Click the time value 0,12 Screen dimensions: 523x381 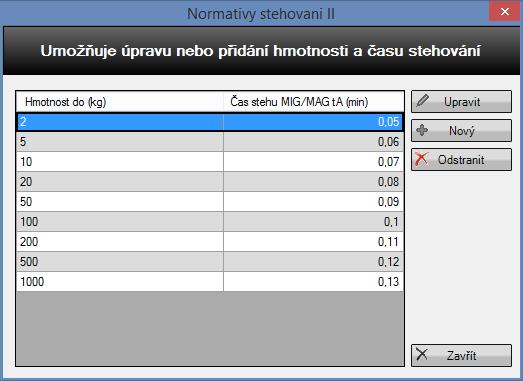pyautogui.click(x=389, y=262)
